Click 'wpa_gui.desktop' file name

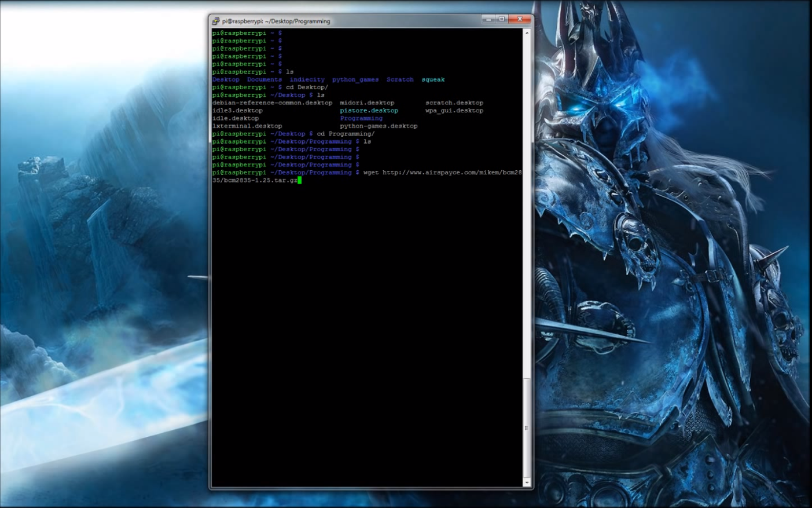[454, 111]
